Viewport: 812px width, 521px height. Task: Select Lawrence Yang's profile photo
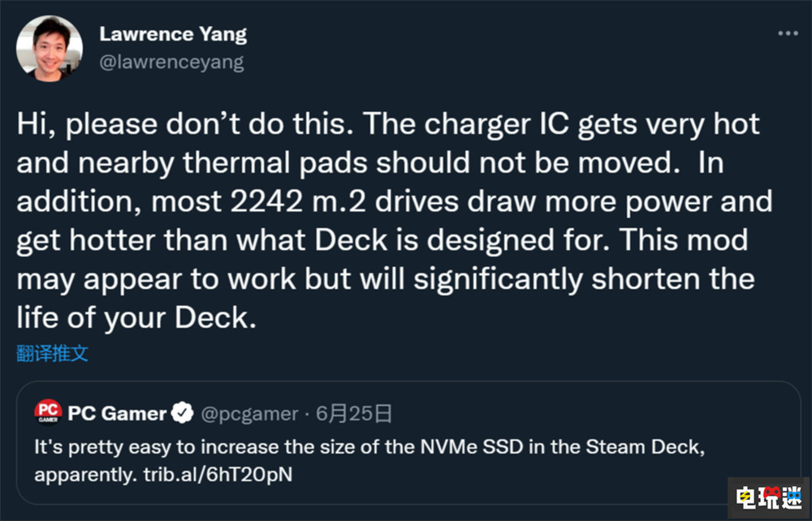(x=49, y=47)
